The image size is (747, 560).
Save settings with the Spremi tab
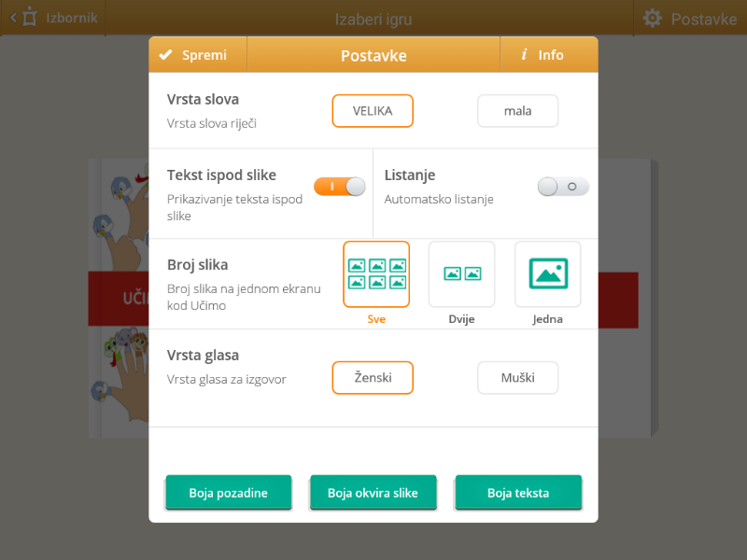(x=198, y=55)
